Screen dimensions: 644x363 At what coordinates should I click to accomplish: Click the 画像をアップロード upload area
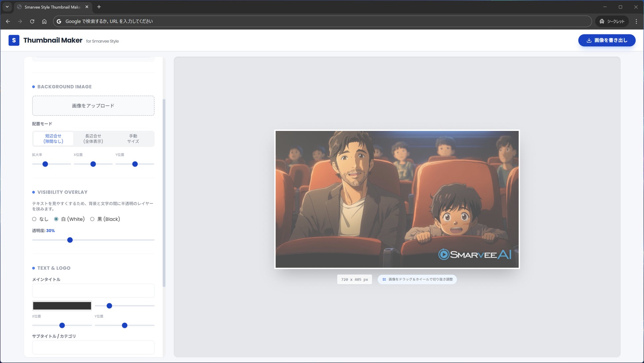click(x=93, y=106)
